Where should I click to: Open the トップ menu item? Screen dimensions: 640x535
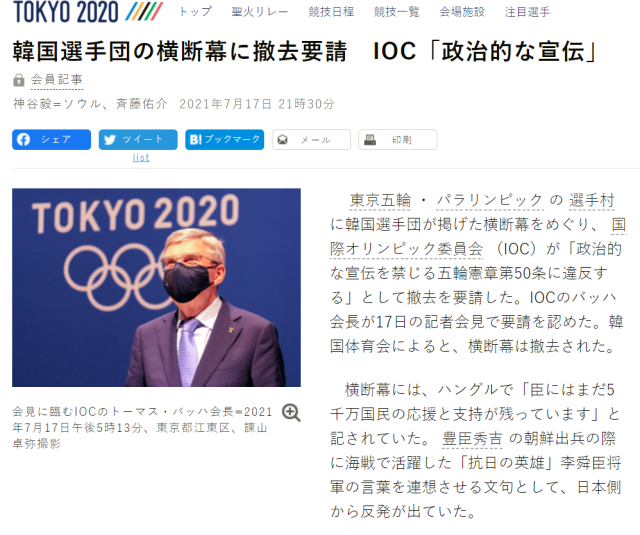click(196, 11)
